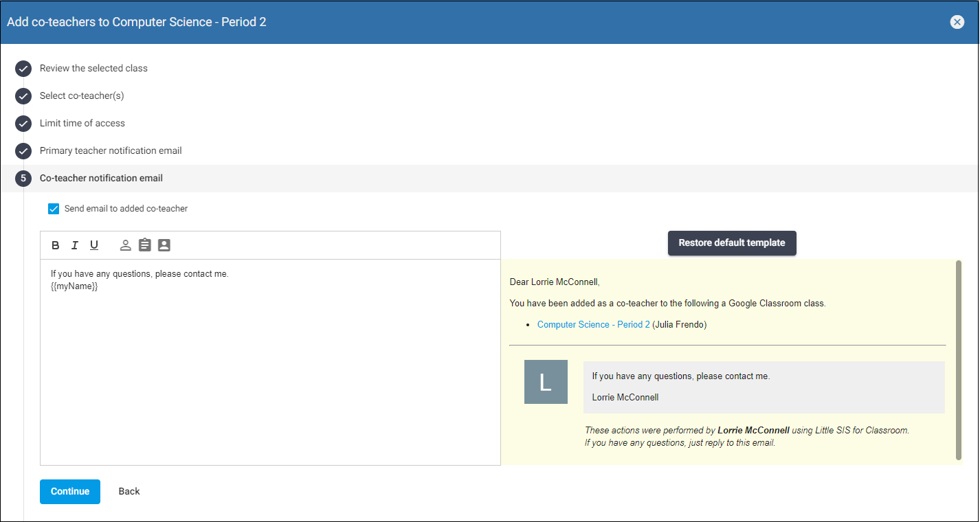980x522 pixels.
Task: Click checkmark icon beside Review the selected class
Action: [x=23, y=69]
